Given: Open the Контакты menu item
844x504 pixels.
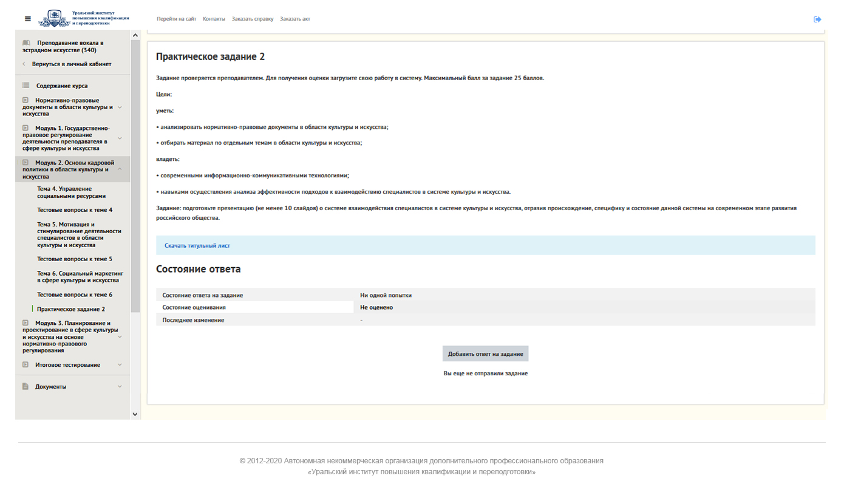Looking at the screenshot, I should tap(214, 19).
